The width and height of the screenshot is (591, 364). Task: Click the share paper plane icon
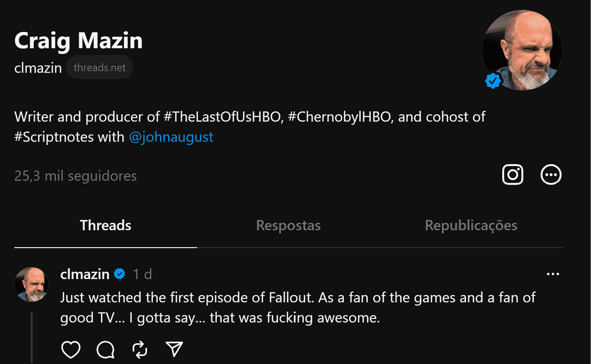[x=174, y=349]
